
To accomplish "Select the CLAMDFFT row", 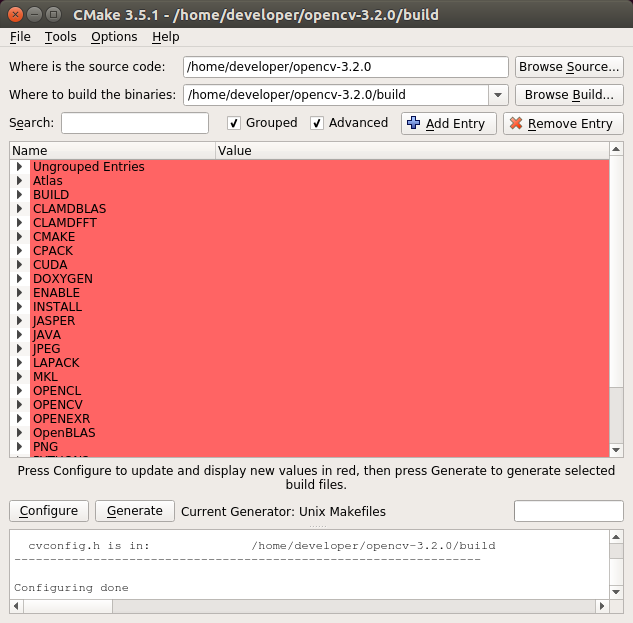I will click(x=319, y=222).
